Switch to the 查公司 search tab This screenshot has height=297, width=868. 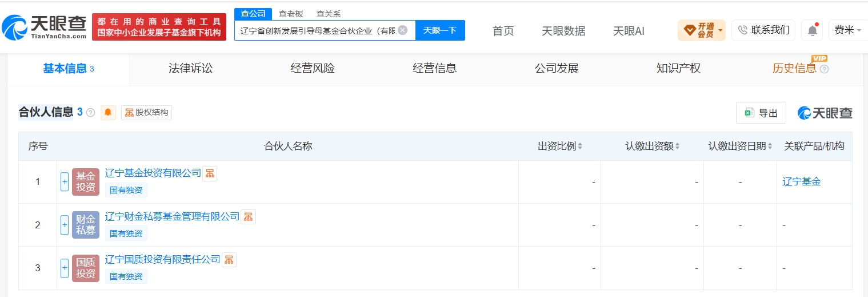[x=253, y=14]
